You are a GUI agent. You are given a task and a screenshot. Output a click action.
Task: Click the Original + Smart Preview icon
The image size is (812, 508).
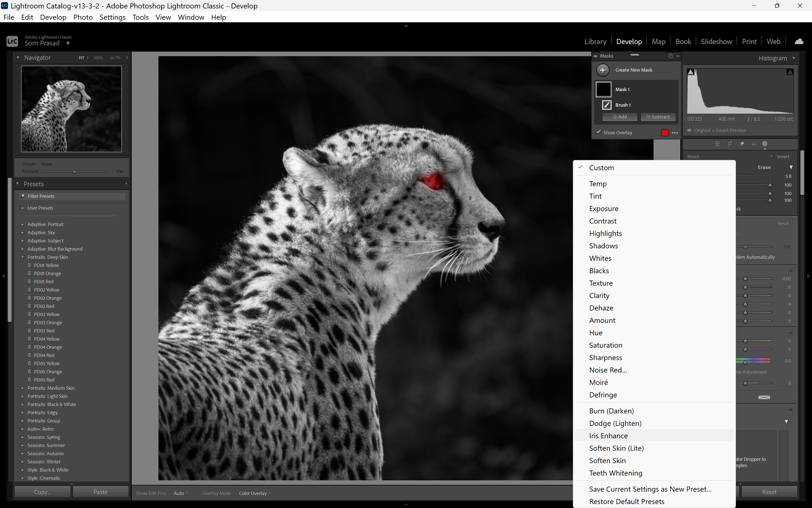coord(689,130)
